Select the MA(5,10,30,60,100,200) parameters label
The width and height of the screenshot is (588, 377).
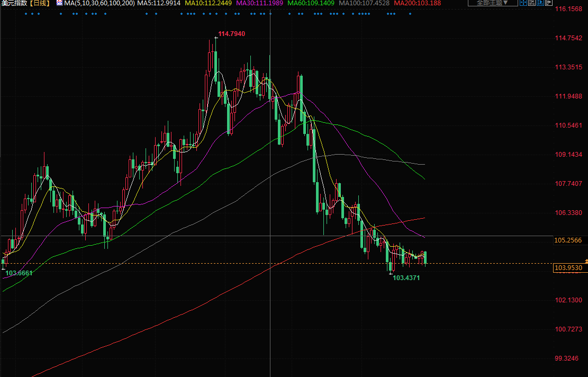[x=99, y=3]
